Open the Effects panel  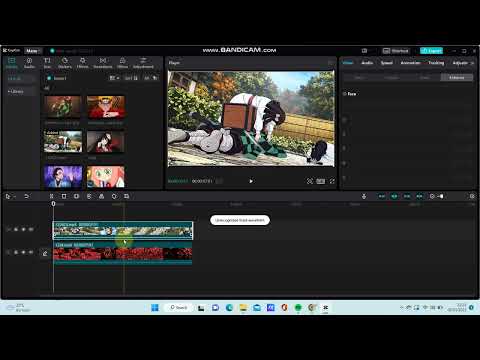82,62
